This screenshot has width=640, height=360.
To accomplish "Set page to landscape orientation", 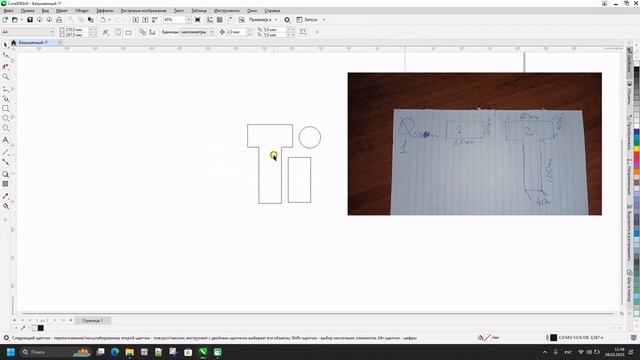I will click(128, 32).
